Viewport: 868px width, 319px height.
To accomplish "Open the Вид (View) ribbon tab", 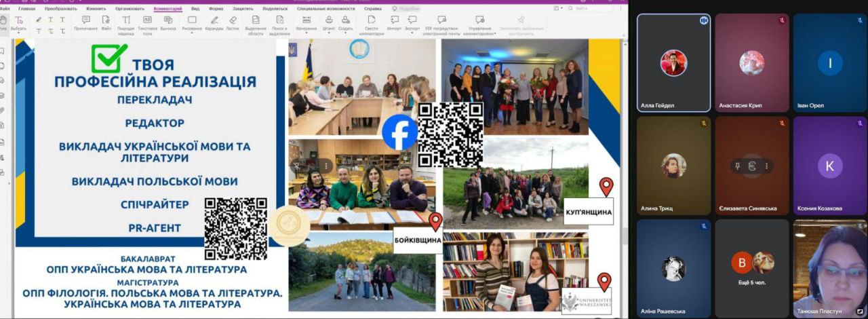I will [195, 9].
